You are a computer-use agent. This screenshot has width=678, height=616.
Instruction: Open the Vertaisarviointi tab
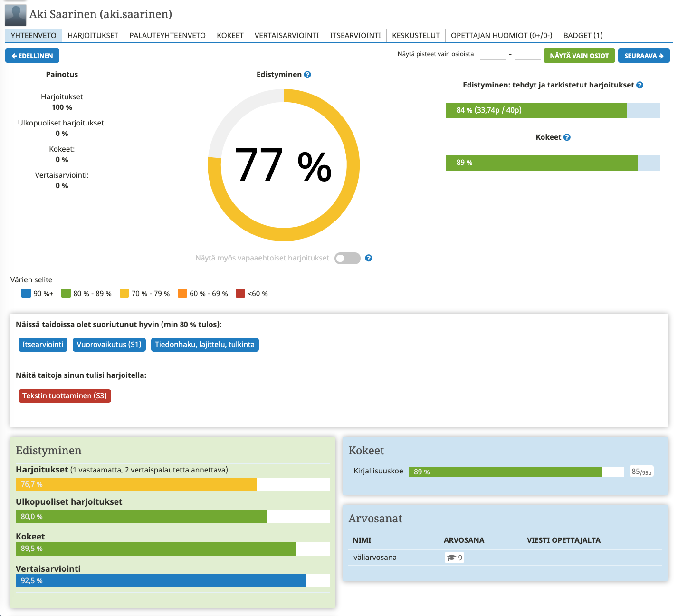point(286,36)
